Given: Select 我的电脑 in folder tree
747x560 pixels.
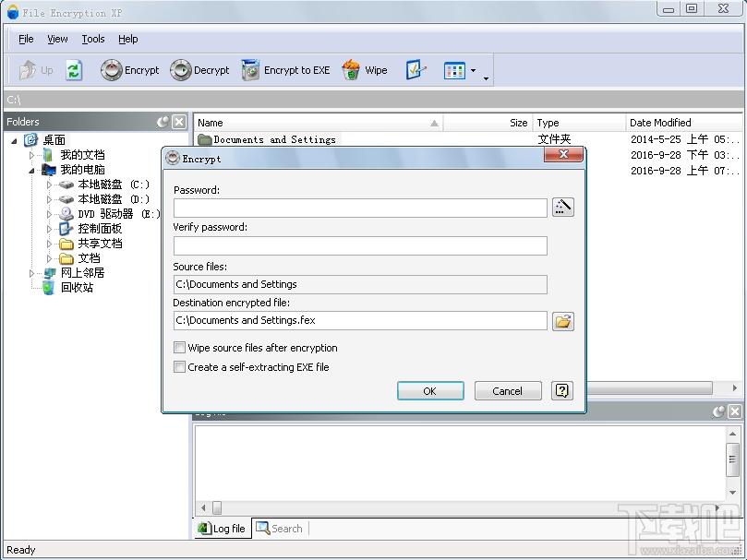Looking at the screenshot, I should click(x=82, y=170).
